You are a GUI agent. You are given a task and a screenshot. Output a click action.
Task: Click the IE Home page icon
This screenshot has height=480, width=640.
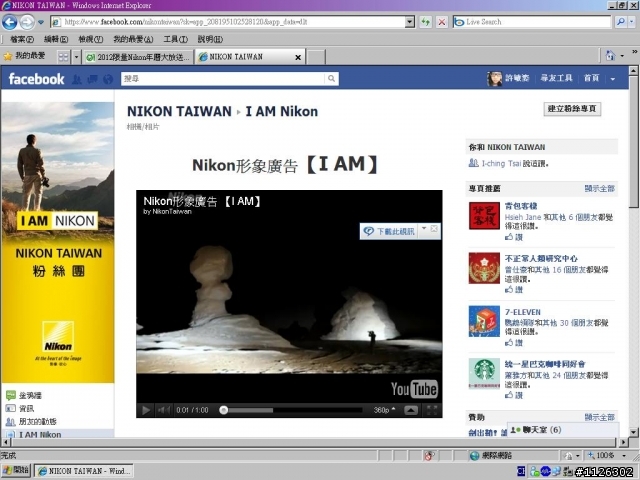610,56
